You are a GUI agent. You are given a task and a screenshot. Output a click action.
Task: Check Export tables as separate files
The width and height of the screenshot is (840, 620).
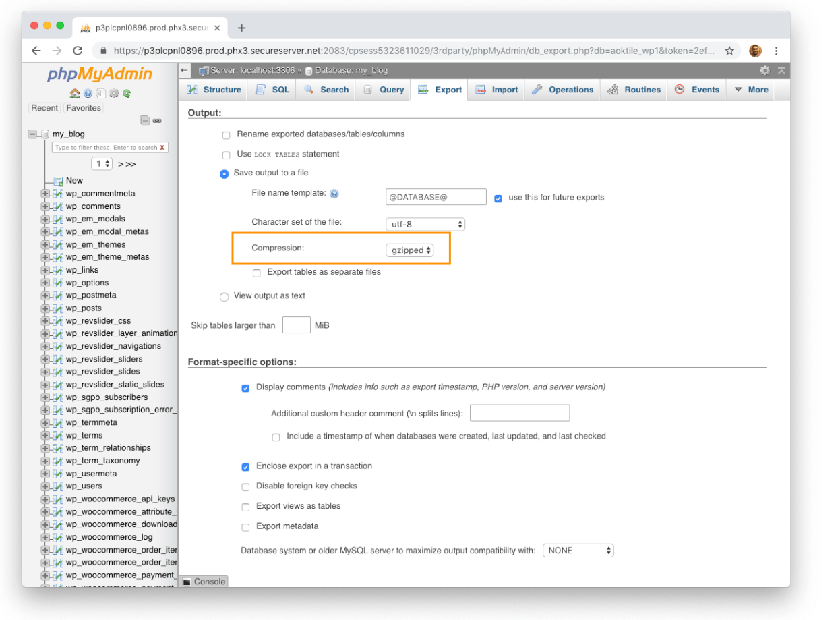coord(256,273)
